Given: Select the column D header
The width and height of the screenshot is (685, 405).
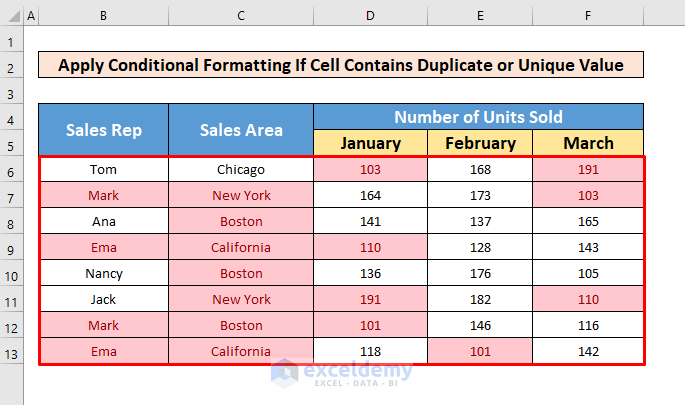Looking at the screenshot, I should 370,16.
